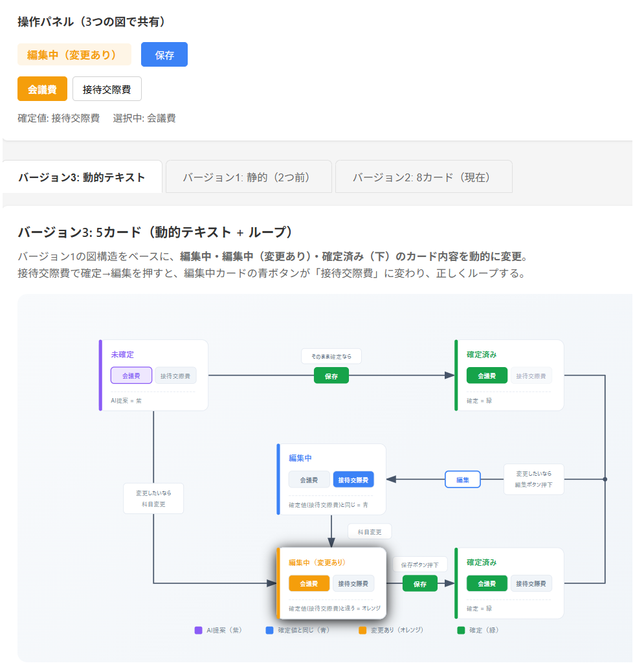Screen dimensions: 635x672
Task: Click 接待交際費 in the top 確定済み card
Action: [x=531, y=375]
